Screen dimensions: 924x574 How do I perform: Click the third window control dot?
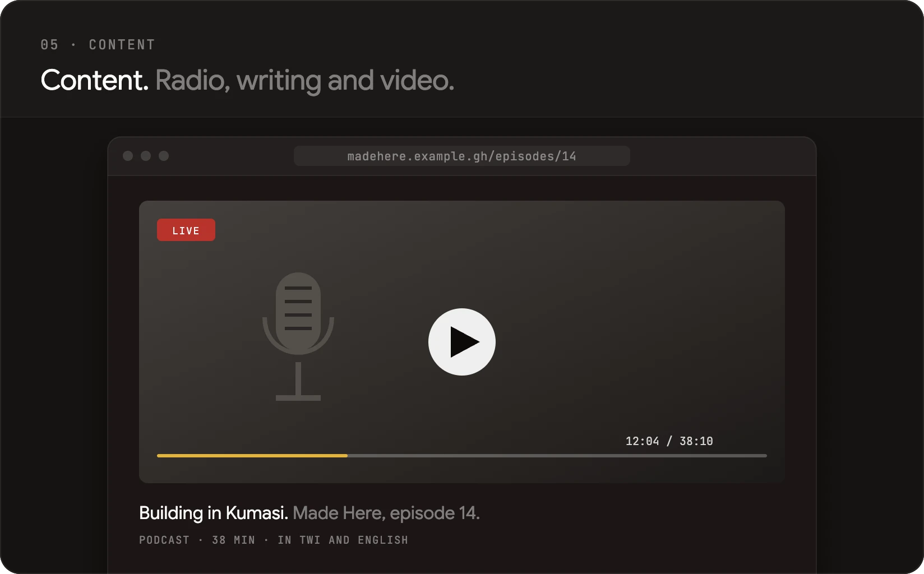(x=164, y=156)
